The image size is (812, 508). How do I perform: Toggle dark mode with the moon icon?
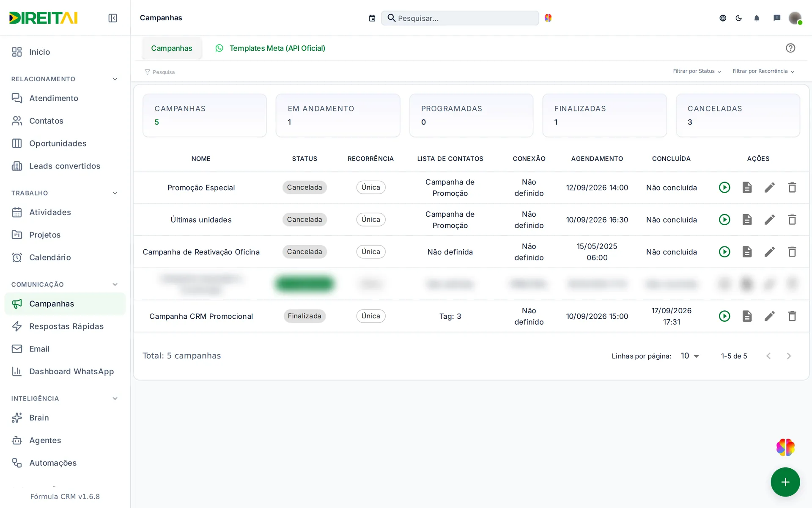pos(739,18)
